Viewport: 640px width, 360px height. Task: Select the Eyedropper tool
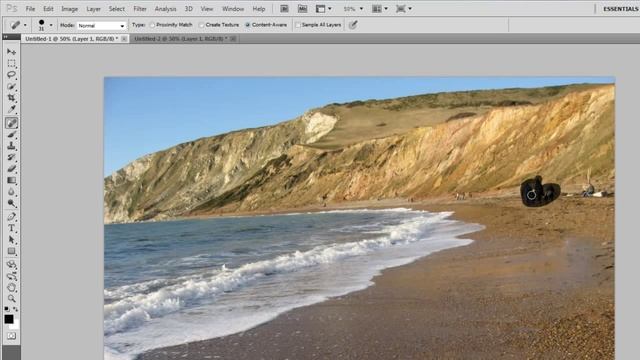pos(11,109)
